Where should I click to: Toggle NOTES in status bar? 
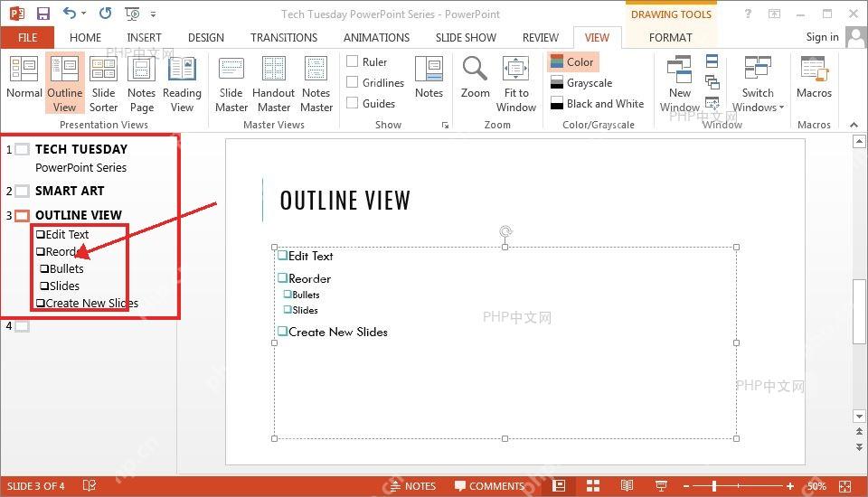click(x=413, y=486)
